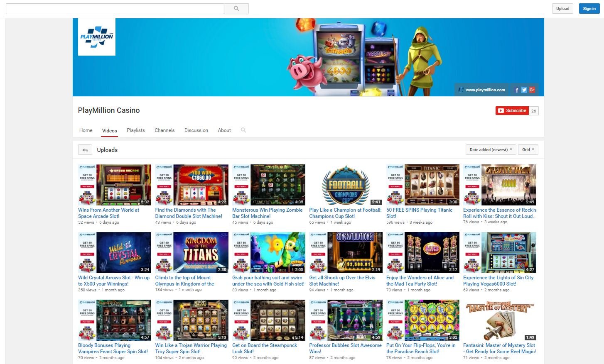Open 'Professor Bubbles Slot Awesome Wins' link
The width and height of the screenshot is (604, 364).
[345, 349]
